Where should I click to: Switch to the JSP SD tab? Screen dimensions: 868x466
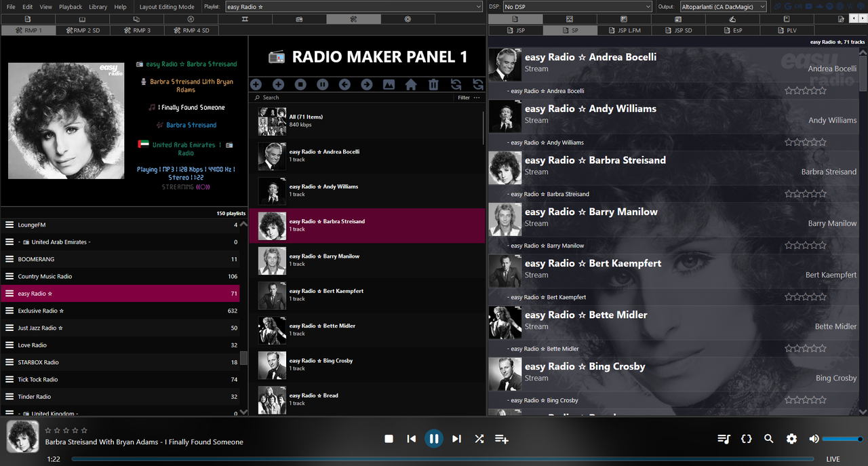pos(679,31)
